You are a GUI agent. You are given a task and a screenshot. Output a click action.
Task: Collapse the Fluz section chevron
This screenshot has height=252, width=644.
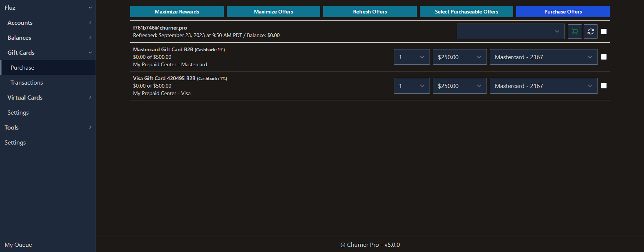tap(90, 7)
